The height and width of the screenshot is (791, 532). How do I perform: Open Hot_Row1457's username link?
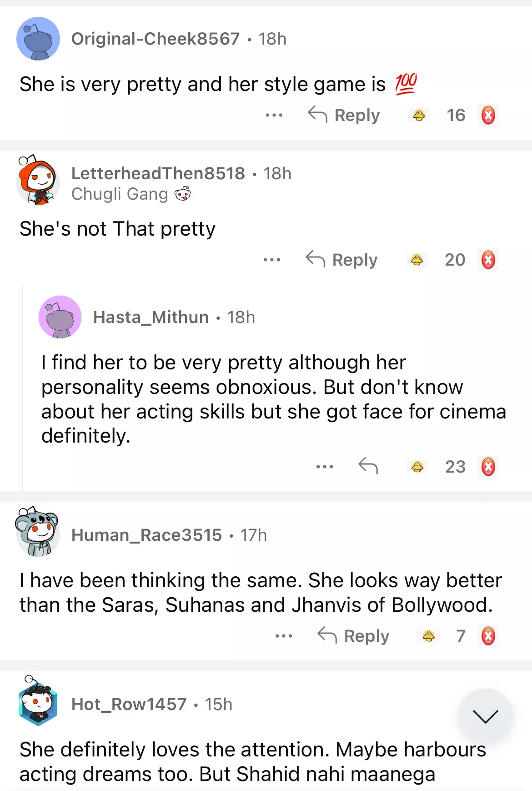click(129, 704)
